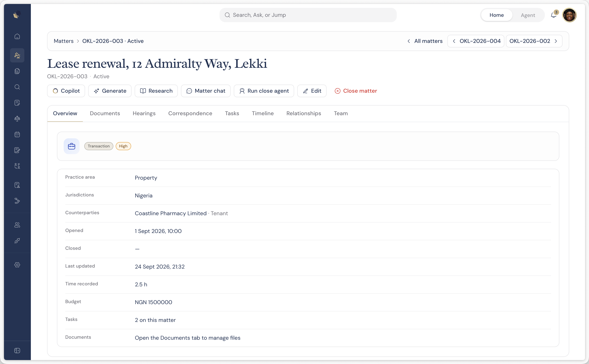Open the note with pencil sidebar icon
This screenshot has width=589, height=364.
(x=17, y=103)
